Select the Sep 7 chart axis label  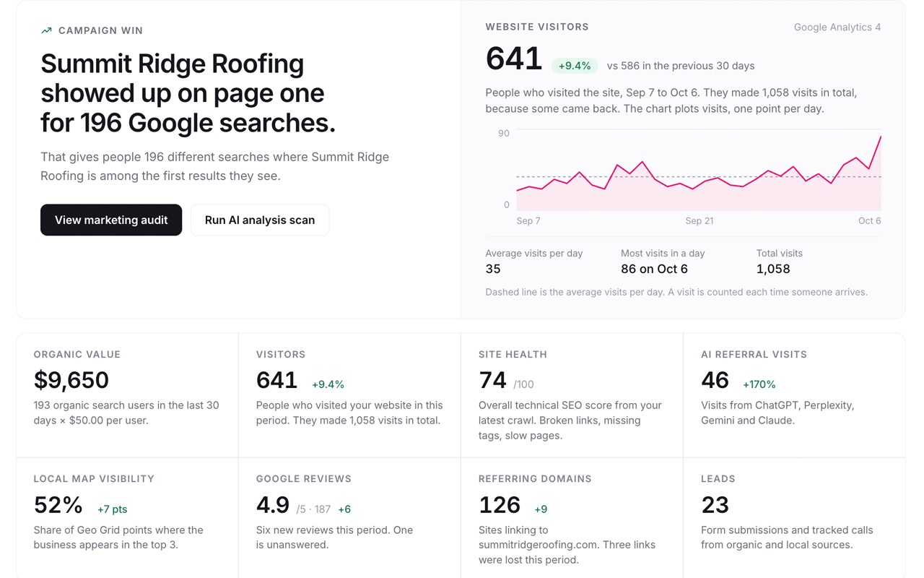pyautogui.click(x=528, y=221)
